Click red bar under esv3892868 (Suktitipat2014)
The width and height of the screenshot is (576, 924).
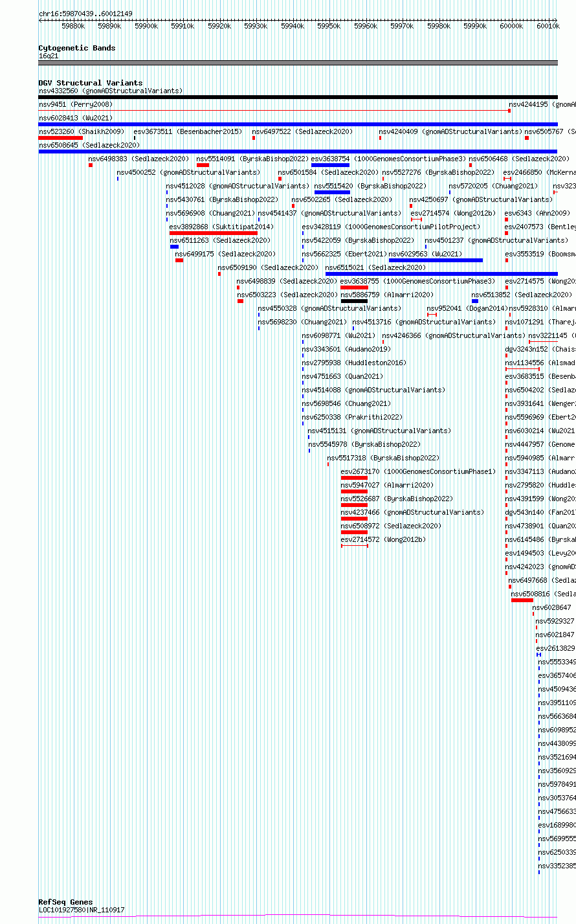(213, 233)
